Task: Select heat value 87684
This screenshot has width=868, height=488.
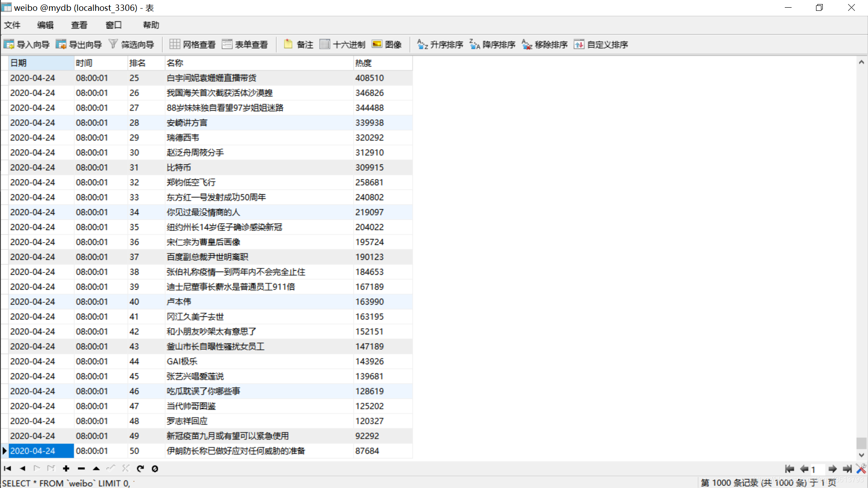Action: point(383,450)
